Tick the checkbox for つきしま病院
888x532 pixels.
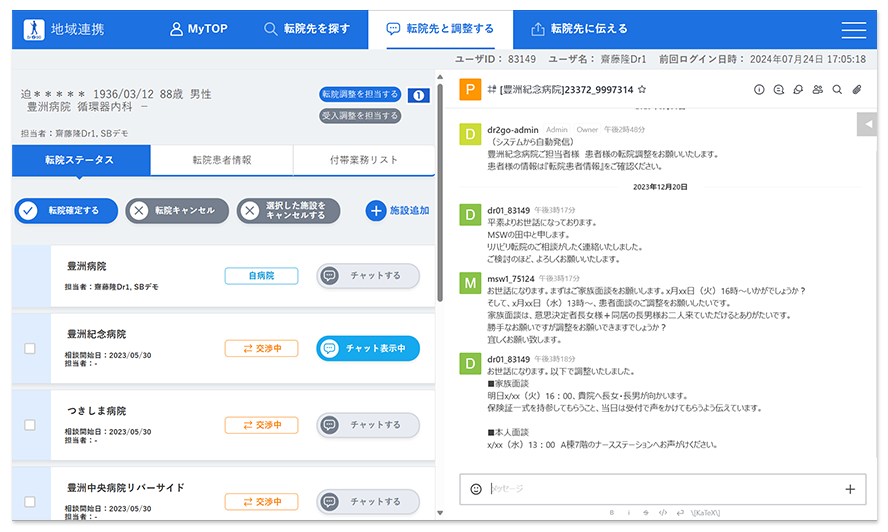pos(30,425)
